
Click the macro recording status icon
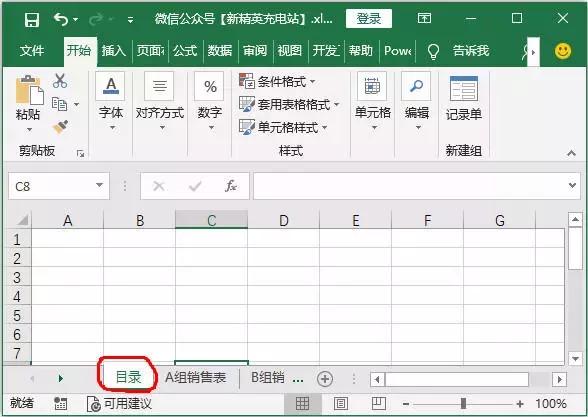(60, 404)
